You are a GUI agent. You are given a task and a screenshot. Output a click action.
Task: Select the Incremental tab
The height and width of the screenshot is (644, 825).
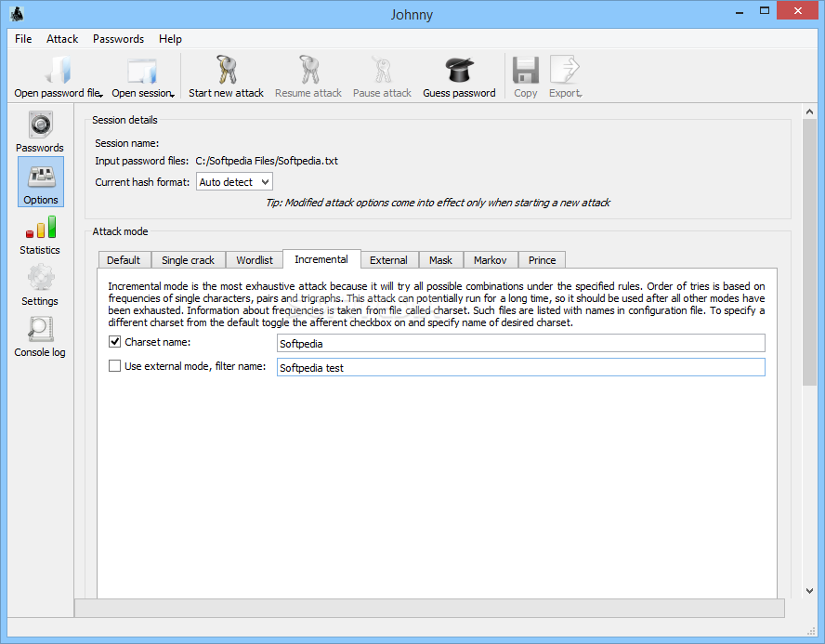click(321, 259)
